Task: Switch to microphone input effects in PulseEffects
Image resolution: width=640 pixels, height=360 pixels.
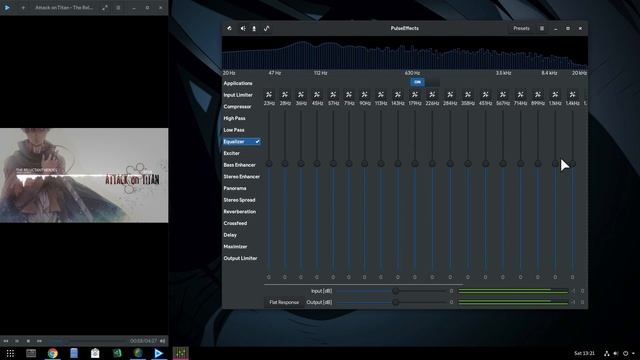Action: (x=254, y=28)
